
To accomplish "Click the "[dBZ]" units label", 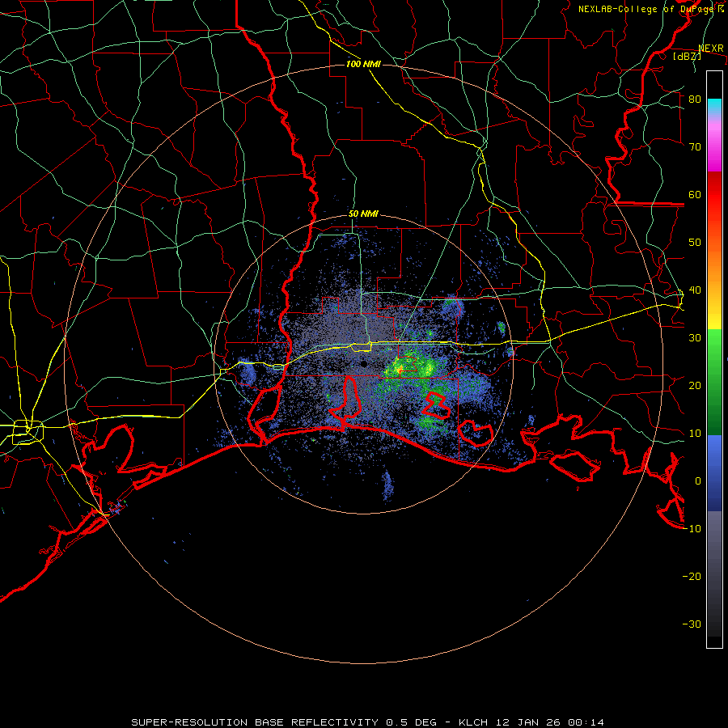I will pos(687,57).
